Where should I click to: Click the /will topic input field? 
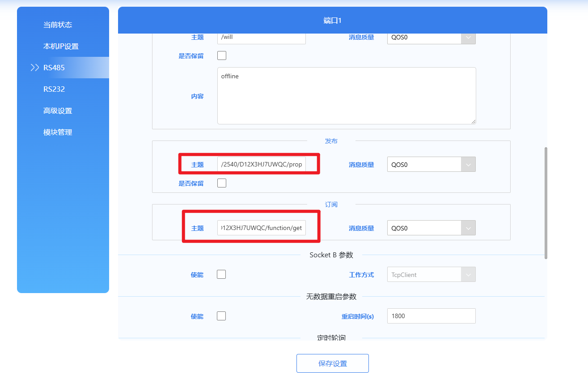coord(262,38)
